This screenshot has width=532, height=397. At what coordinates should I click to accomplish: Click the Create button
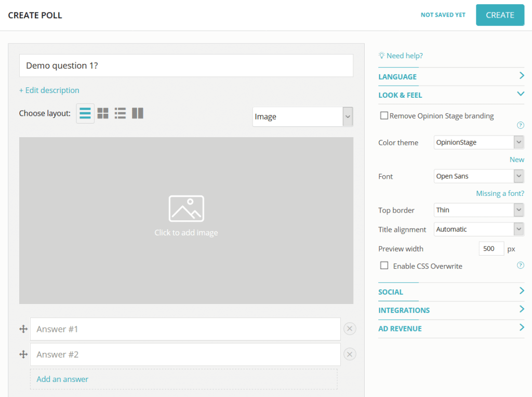pyautogui.click(x=500, y=15)
